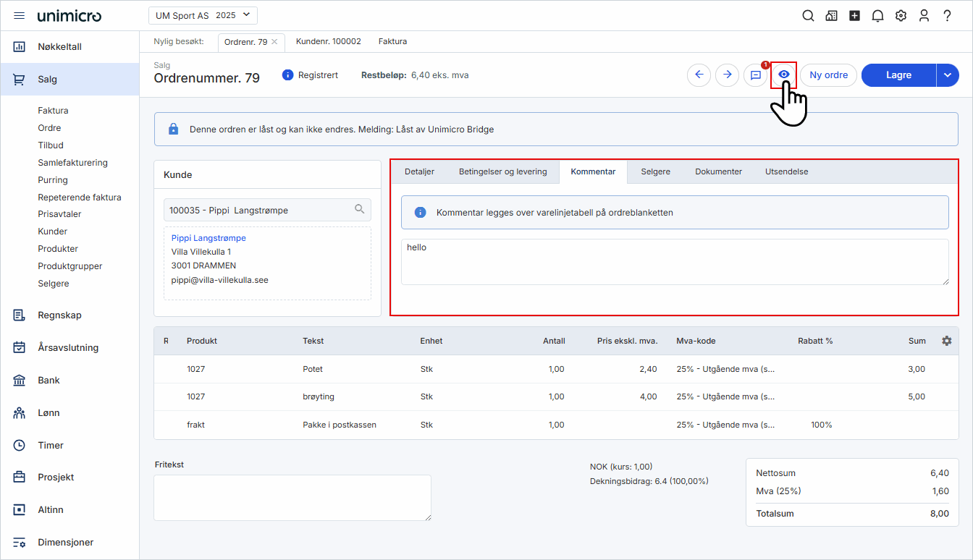Image resolution: width=973 pixels, height=560 pixels.
Task: Select Faktura in the Salg submenu
Action: point(53,111)
